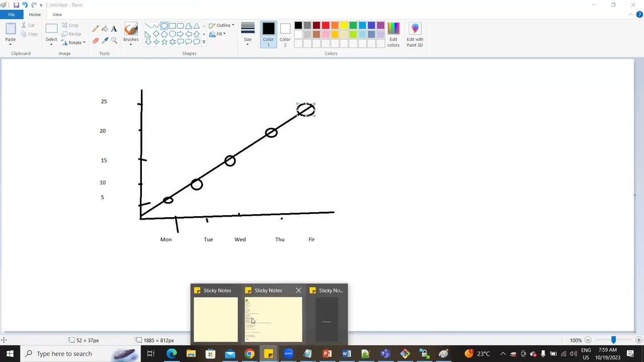This screenshot has height=362, width=644.
Task: Choose the five-point star shape
Action: pyautogui.click(x=164, y=42)
